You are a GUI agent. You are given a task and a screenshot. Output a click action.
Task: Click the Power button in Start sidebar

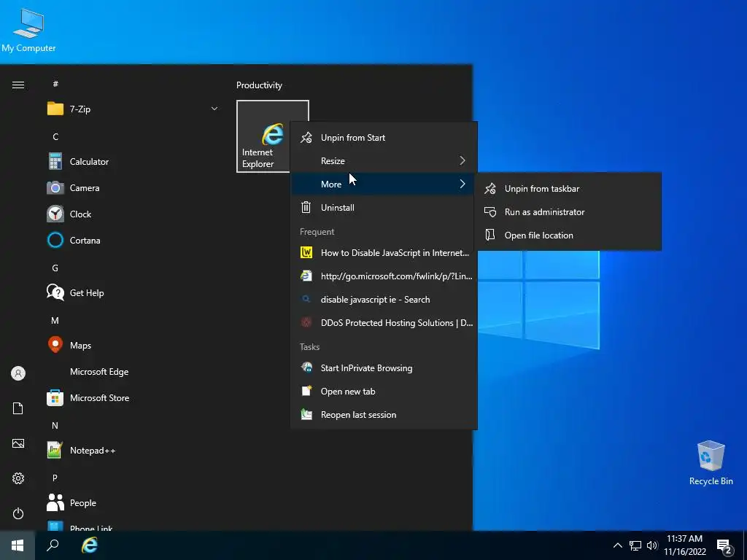[x=18, y=513]
